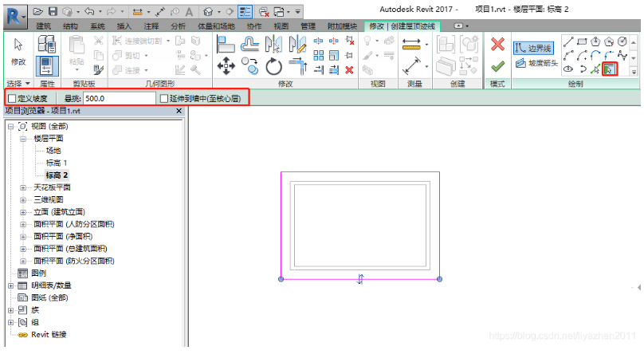Open the 结构 ribbon tab

[70, 26]
